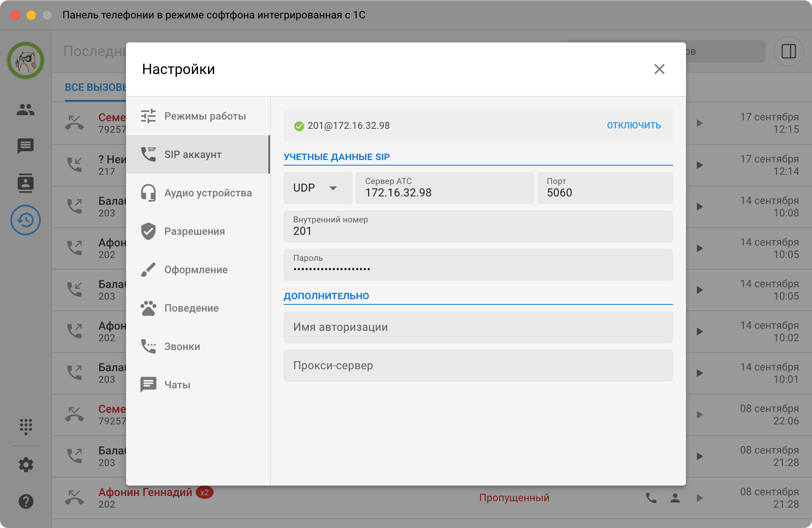The height and width of the screenshot is (528, 812).
Task: Click the x2 badge next to Афонин Геннадий
Action: pyautogui.click(x=204, y=492)
